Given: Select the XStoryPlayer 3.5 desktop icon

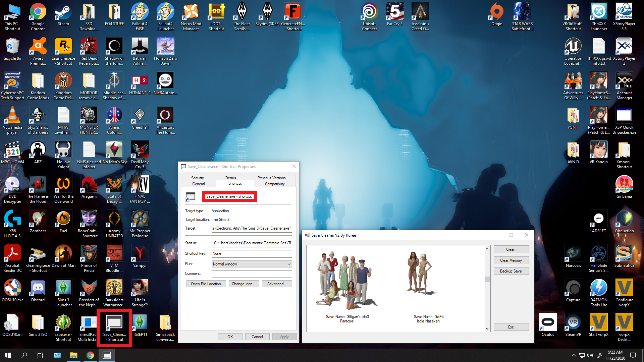Looking at the screenshot, I should [624, 17].
